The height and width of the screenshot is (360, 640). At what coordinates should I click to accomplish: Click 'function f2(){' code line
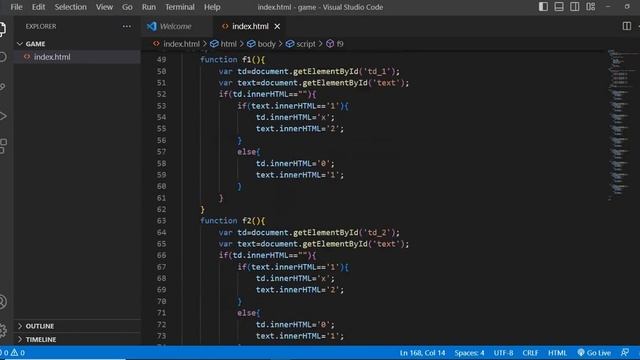point(233,221)
